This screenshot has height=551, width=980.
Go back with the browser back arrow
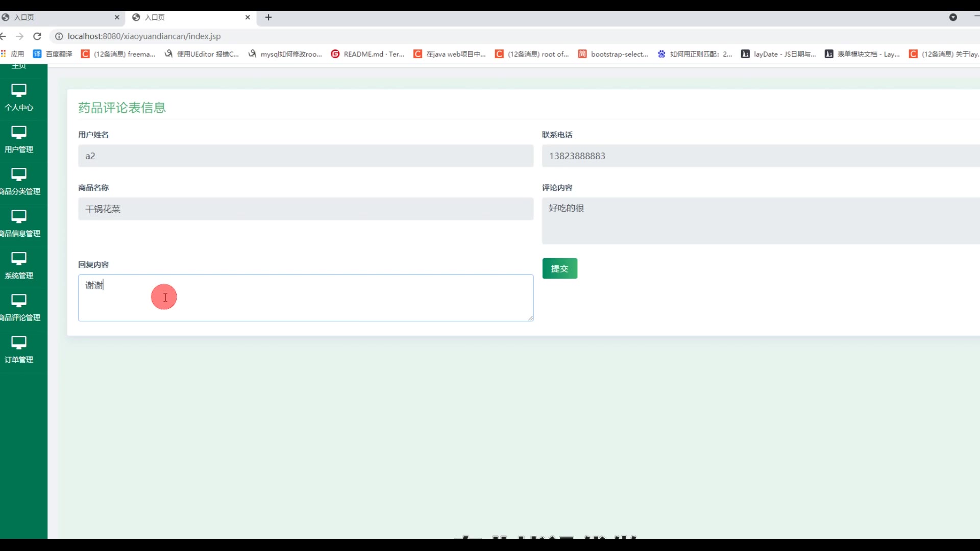3,36
